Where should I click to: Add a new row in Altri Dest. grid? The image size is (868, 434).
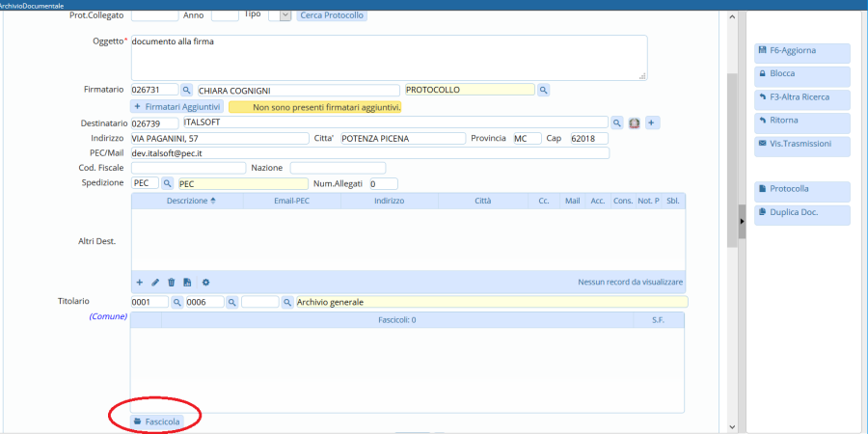click(x=139, y=282)
